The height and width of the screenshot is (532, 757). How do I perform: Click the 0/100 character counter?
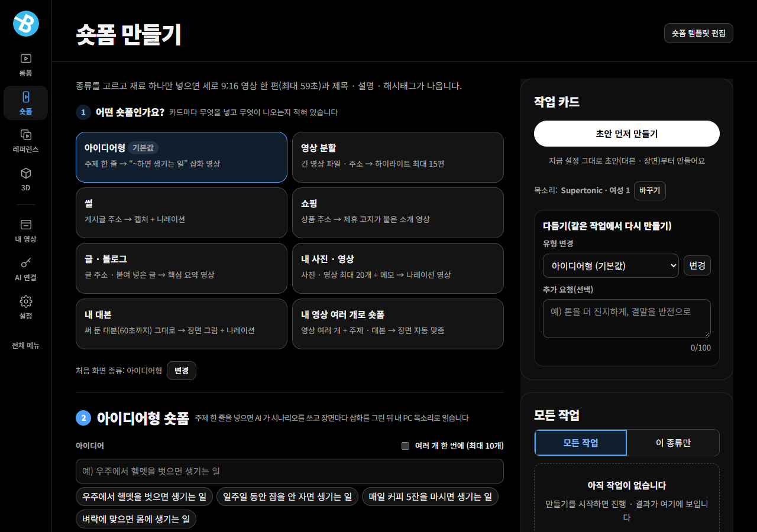pyautogui.click(x=701, y=348)
